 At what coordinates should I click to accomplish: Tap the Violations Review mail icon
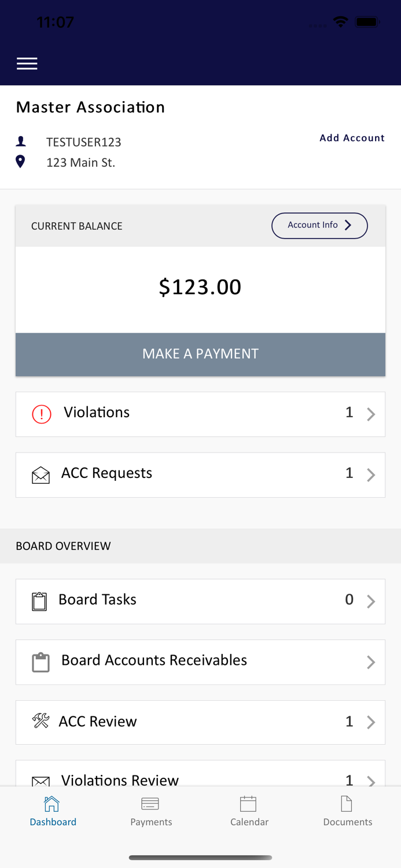[x=41, y=781]
